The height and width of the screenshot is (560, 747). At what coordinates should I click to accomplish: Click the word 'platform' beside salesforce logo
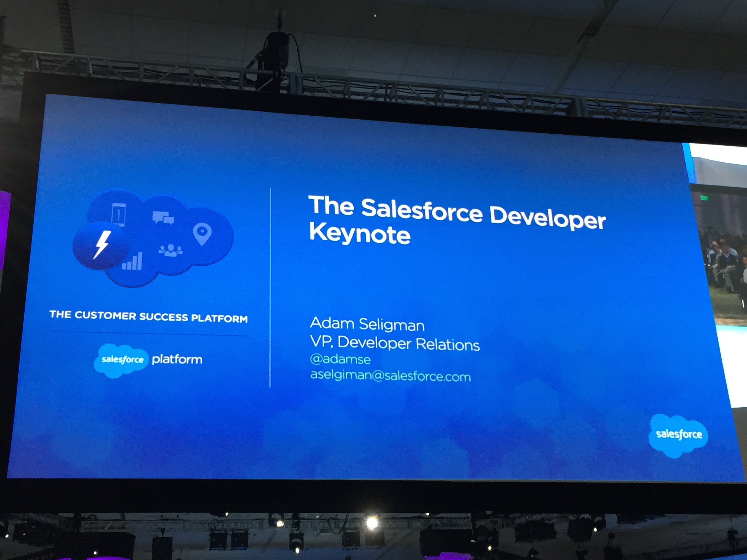click(x=177, y=359)
